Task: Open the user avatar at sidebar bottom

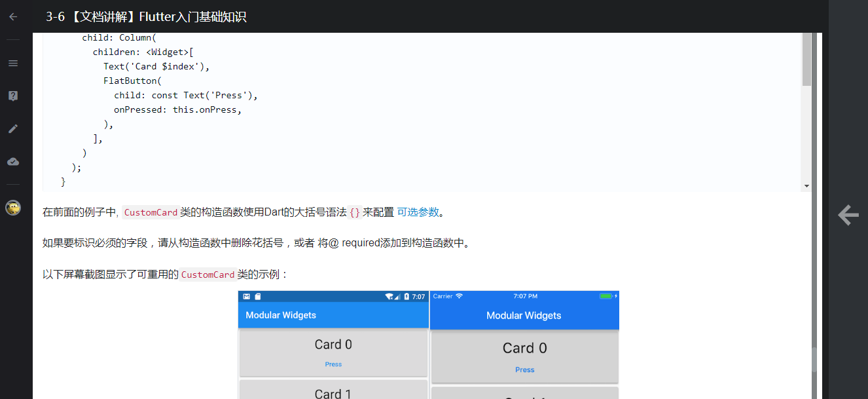Action: [12, 208]
